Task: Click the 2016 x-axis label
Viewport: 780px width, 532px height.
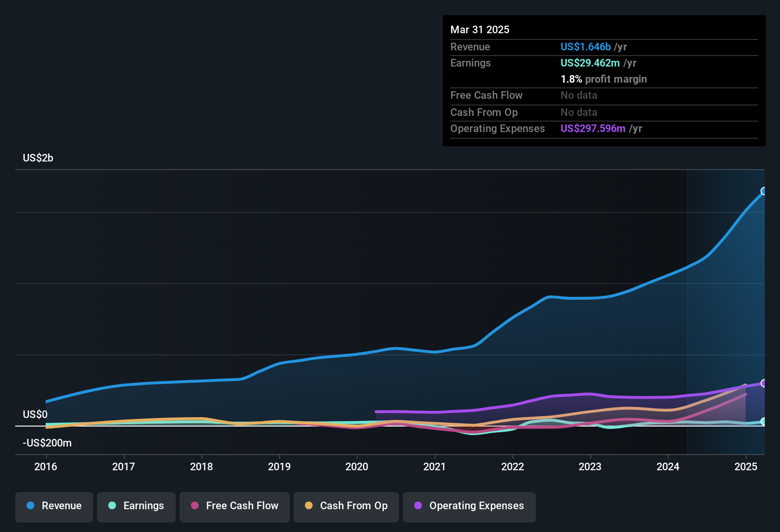Action: pos(46,466)
